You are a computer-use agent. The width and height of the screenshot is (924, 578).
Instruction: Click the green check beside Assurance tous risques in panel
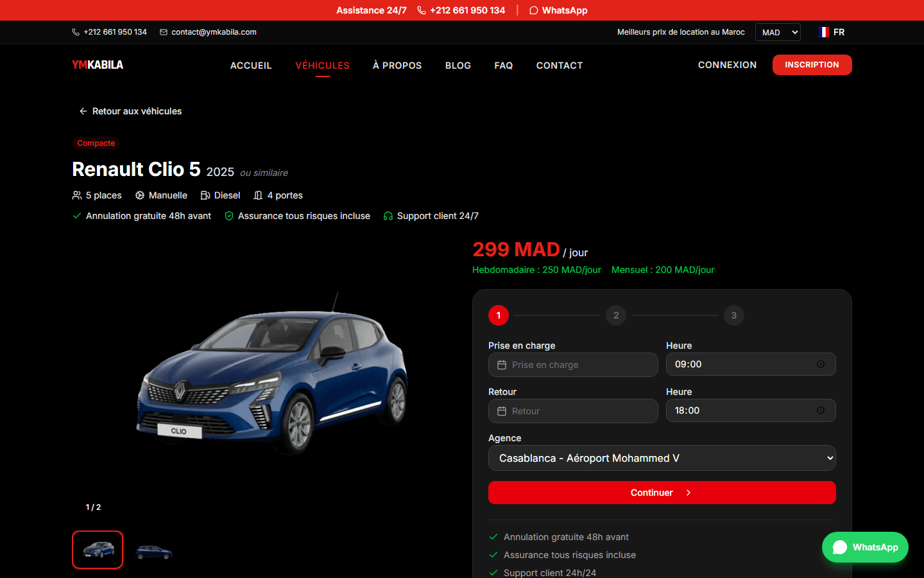click(x=493, y=555)
